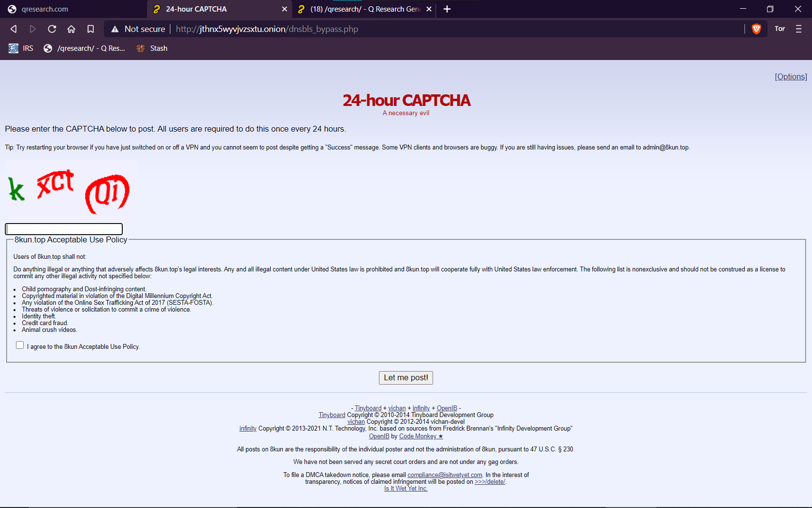Viewport: 812px width, 508px height.
Task: Open the infinity link in the credits line
Action: (421, 408)
